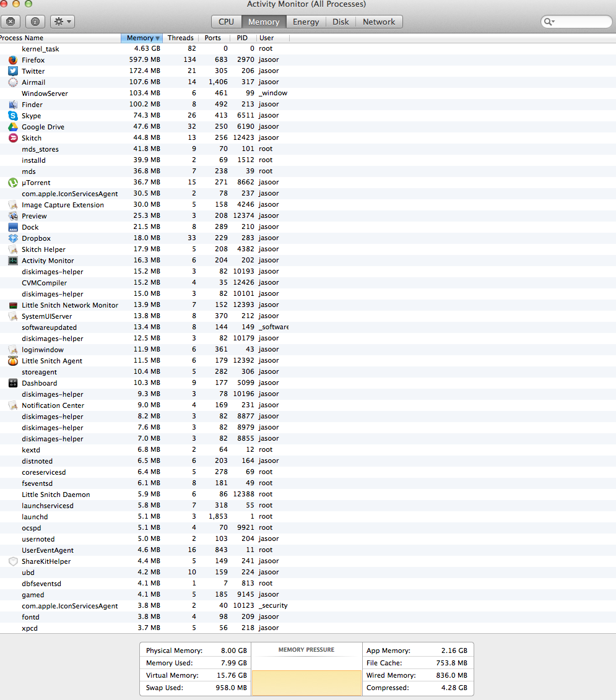Select the UserEventAgent process row
The image size is (616, 700).
tap(308, 550)
